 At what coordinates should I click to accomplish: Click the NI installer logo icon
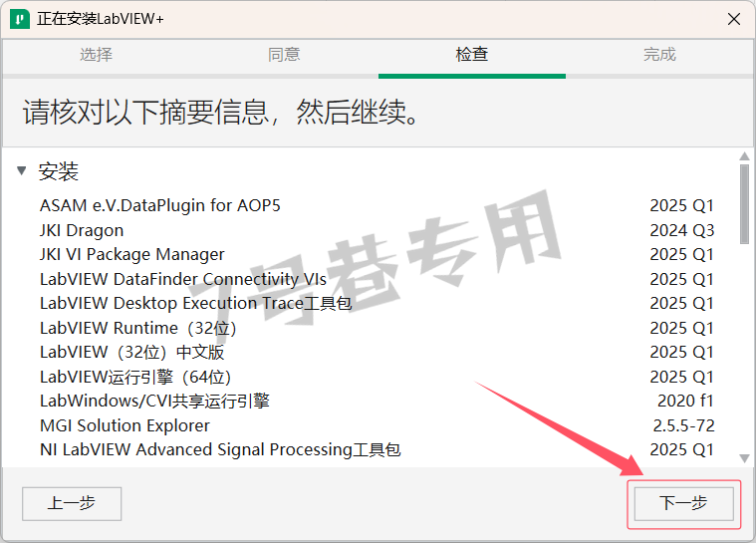point(19,19)
